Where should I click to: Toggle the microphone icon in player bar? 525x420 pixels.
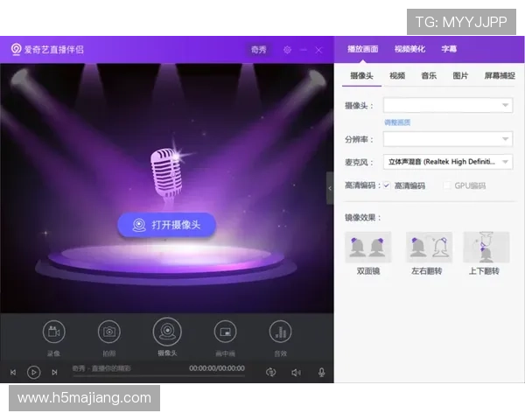(x=321, y=373)
